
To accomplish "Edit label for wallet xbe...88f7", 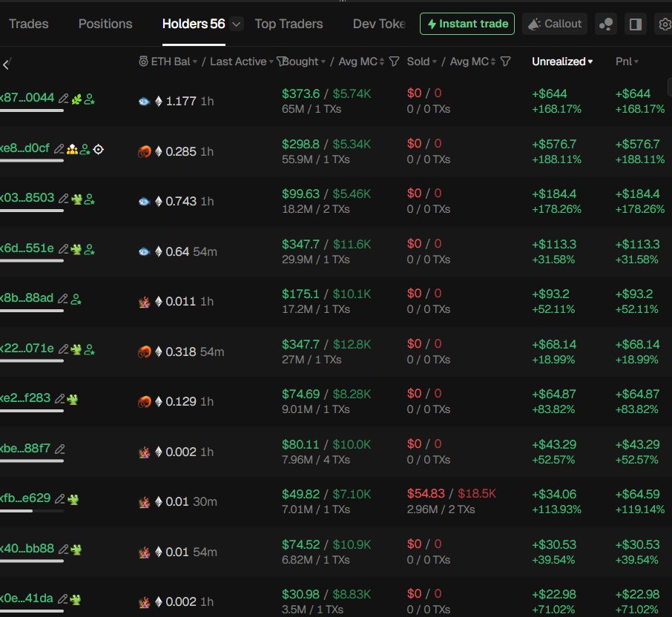I will tap(60, 449).
